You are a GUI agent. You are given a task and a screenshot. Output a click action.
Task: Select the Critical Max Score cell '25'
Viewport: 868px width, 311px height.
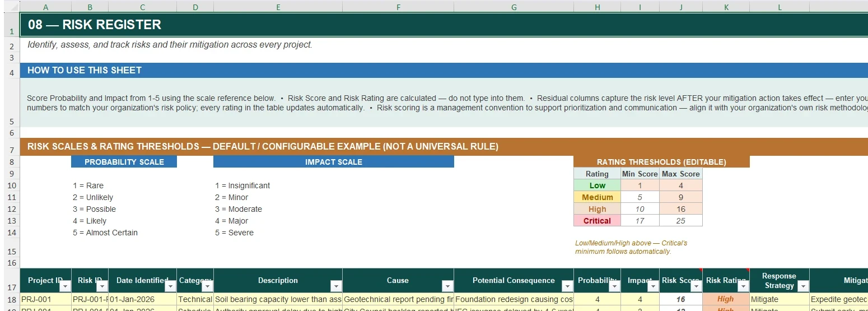pos(681,221)
